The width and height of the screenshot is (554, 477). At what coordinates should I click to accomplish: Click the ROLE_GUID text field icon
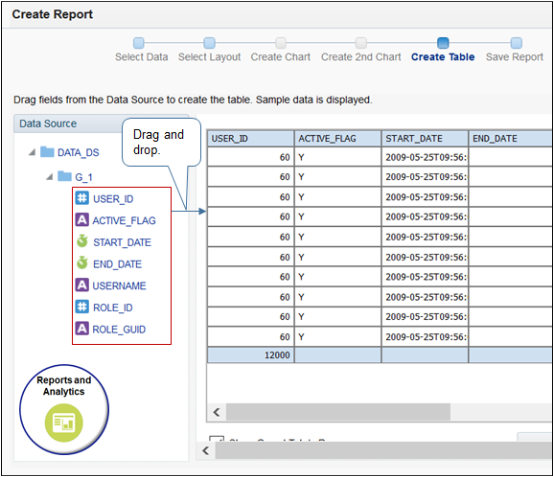[x=82, y=329]
